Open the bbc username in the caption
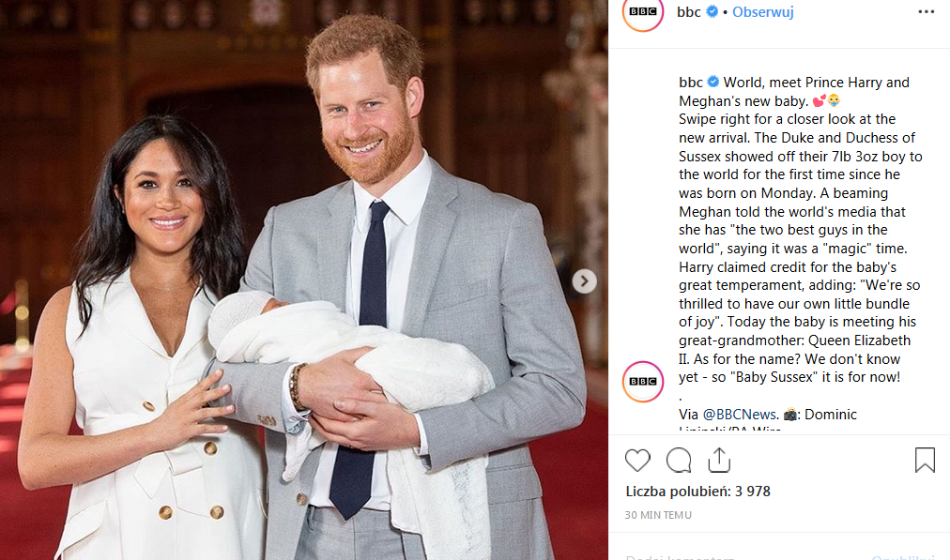The height and width of the screenshot is (560, 950). pos(691,83)
